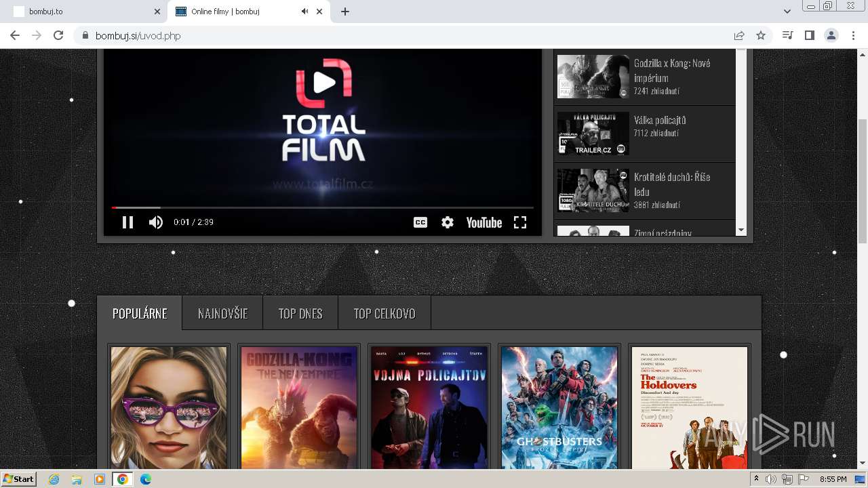
Task: Open Chrome profile avatar menu
Action: 831,35
